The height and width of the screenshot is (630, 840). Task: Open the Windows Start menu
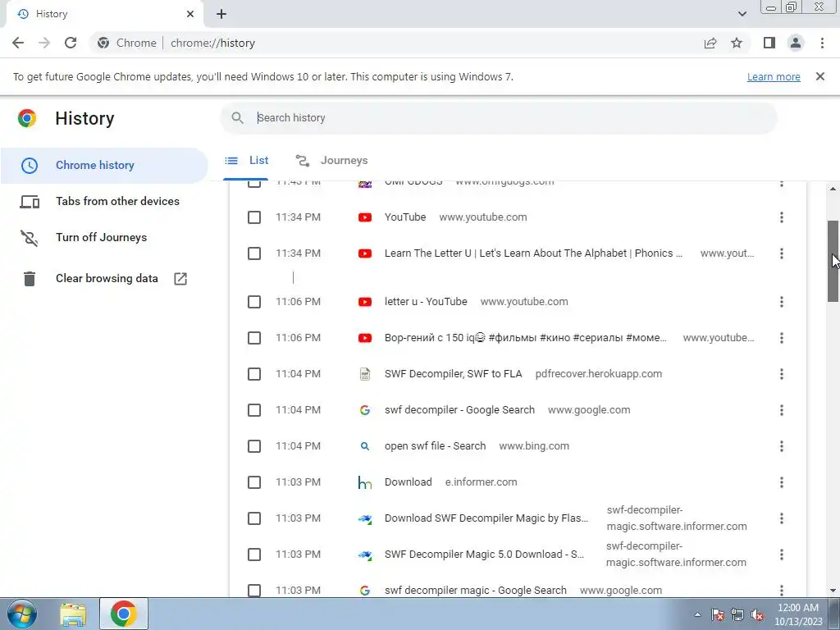(x=21, y=614)
